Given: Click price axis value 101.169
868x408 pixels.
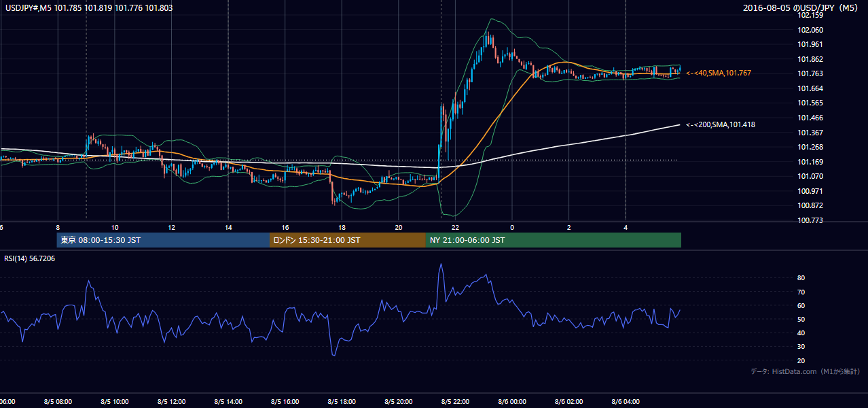Looking at the screenshot, I should (810, 162).
